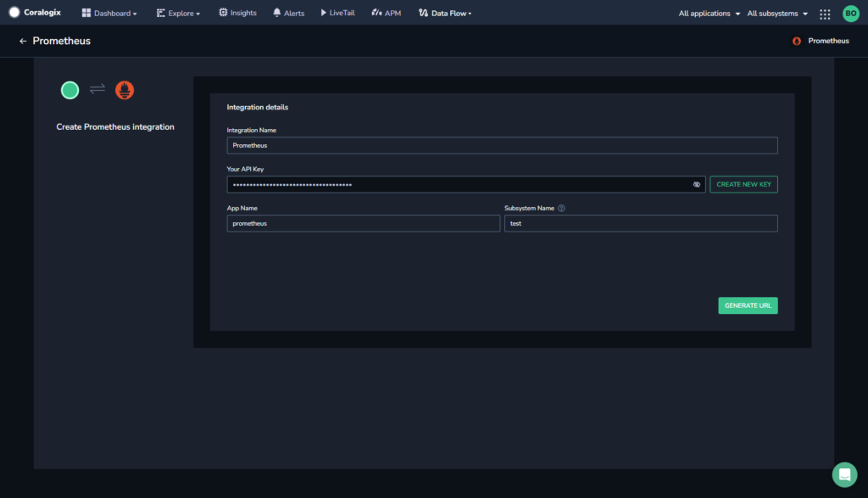Open the BO user avatar menu
This screenshot has width=868, height=498.
(851, 14)
